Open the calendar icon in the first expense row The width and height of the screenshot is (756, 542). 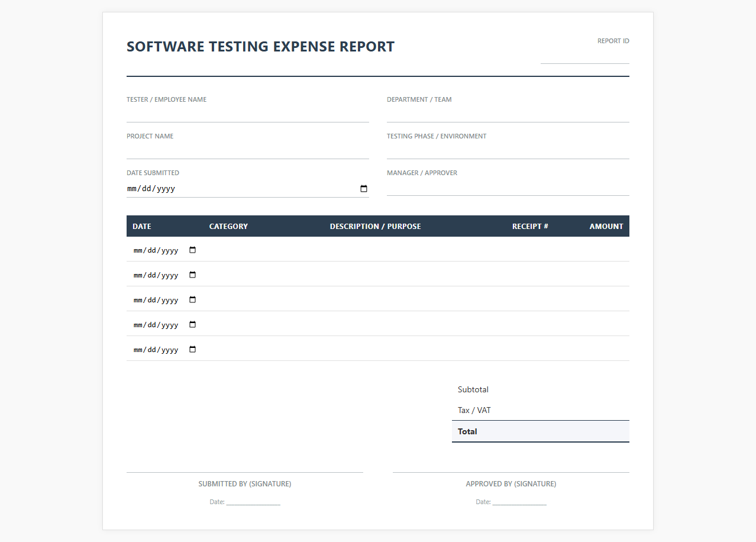click(x=192, y=250)
